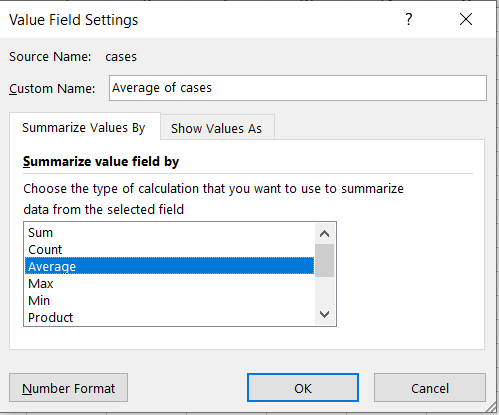Select Product from the calculation list
The image size is (499, 415).
[169, 317]
